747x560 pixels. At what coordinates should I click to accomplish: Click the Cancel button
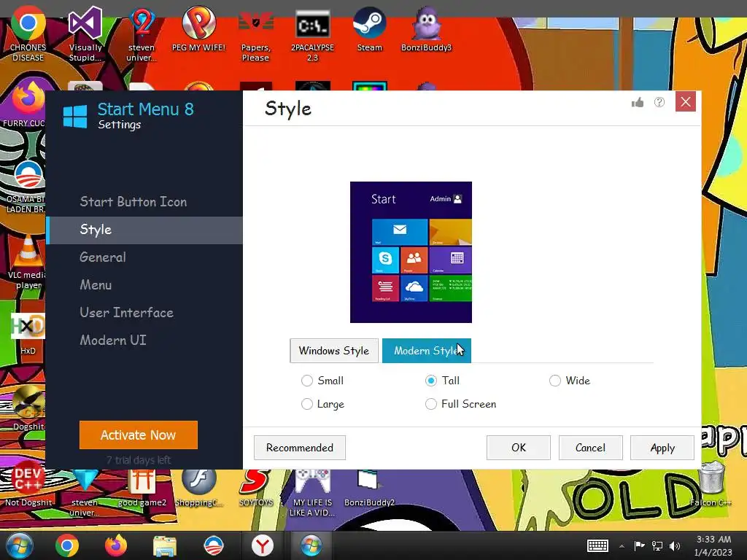[x=590, y=448]
